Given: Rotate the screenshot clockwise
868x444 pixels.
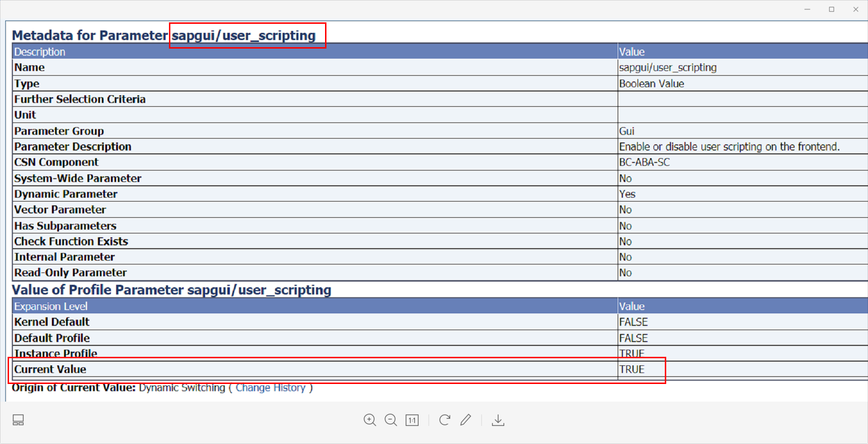Looking at the screenshot, I should point(444,420).
